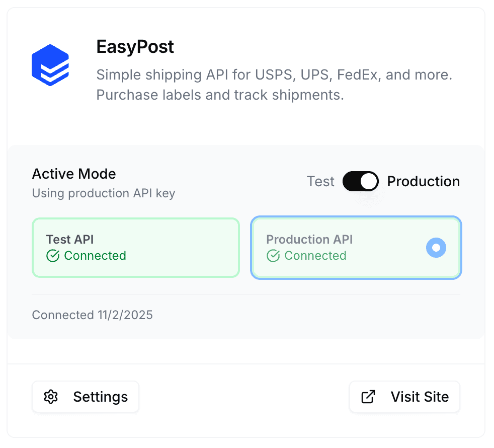Click the EasyPost hexagon logo icon
The height and width of the screenshot is (448, 494).
50,64
